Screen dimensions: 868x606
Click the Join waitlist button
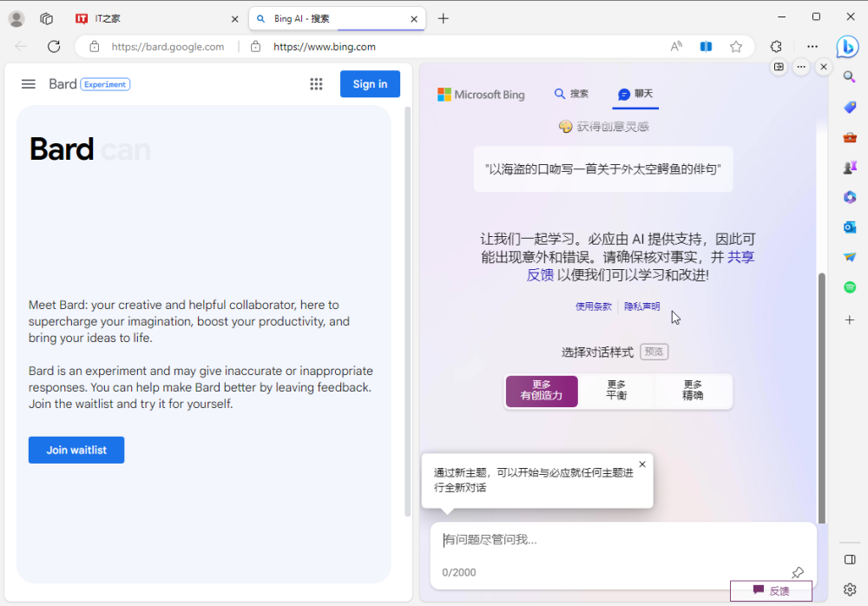coord(76,450)
